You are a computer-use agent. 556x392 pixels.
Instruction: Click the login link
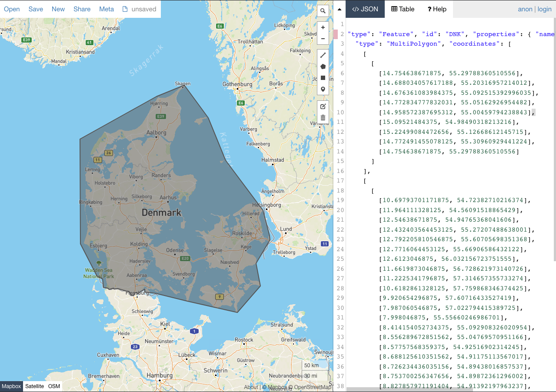pos(544,9)
